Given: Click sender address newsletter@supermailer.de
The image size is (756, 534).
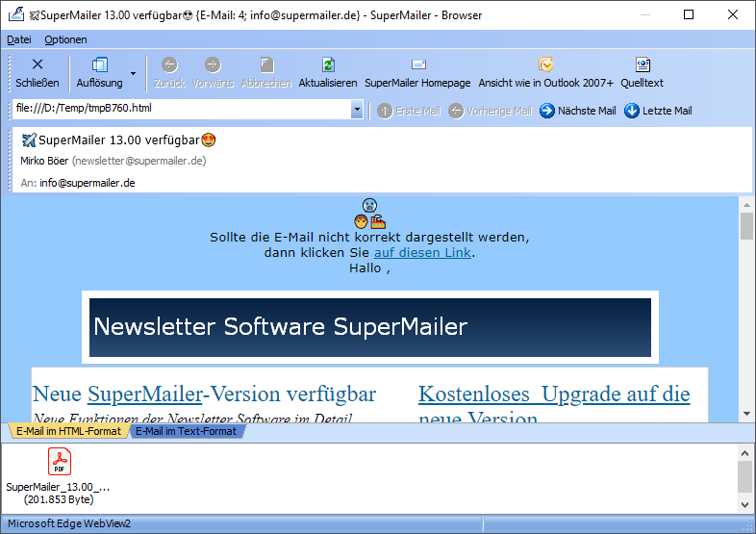Looking at the screenshot, I should point(139,161).
